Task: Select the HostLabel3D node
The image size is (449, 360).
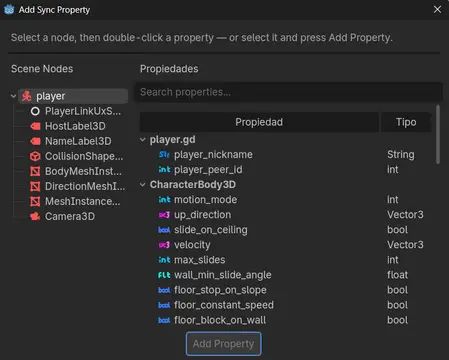Action: 75,126
